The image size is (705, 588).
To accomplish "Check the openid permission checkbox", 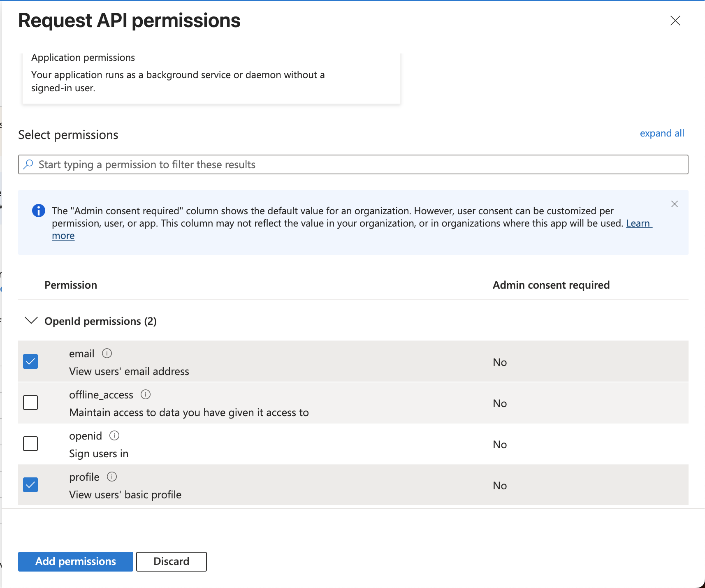I will (30, 444).
